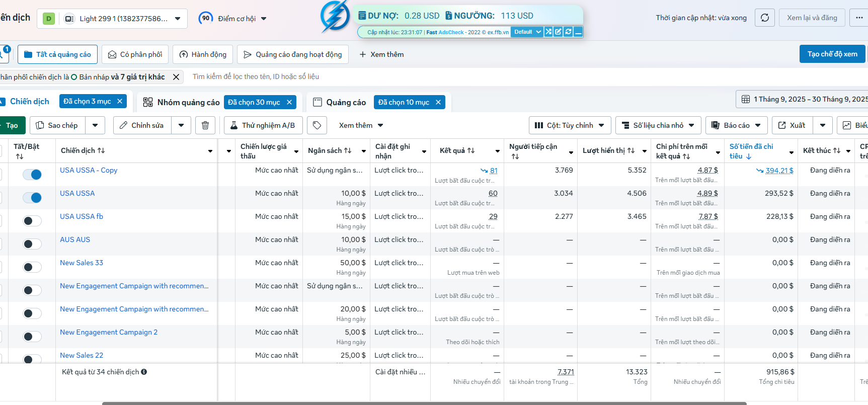
Task: Open the date range picker for Tháng 9, 2025
Action: click(803, 99)
